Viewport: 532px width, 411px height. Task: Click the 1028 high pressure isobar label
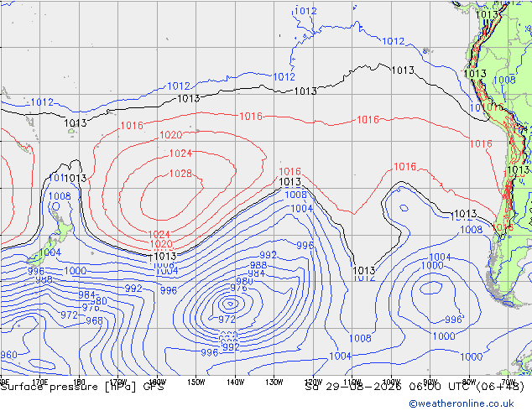(180, 174)
